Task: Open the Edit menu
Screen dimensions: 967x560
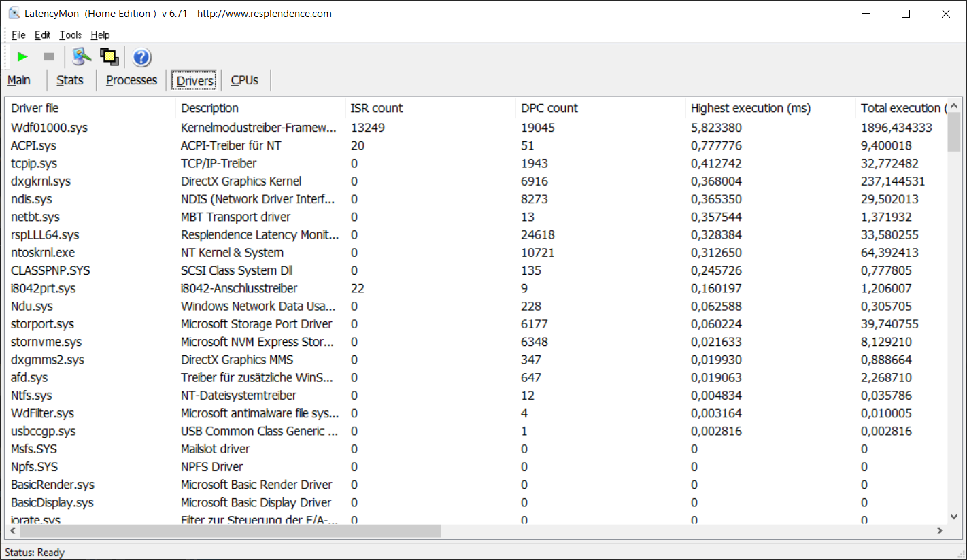Action: [x=42, y=35]
